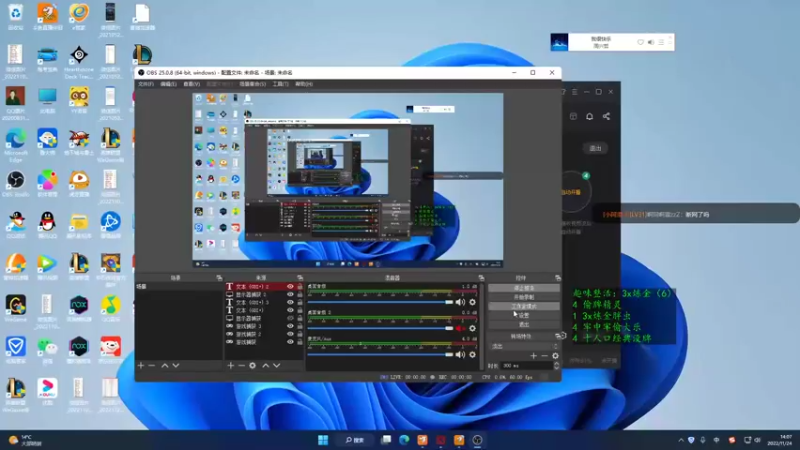Click the volume icon in the music widget

click(651, 42)
